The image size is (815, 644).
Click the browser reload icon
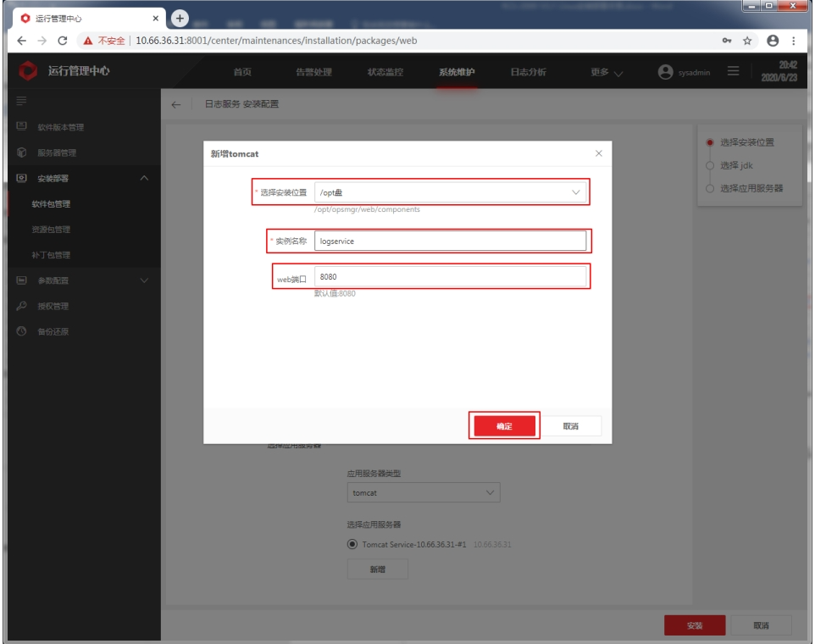coord(63,41)
